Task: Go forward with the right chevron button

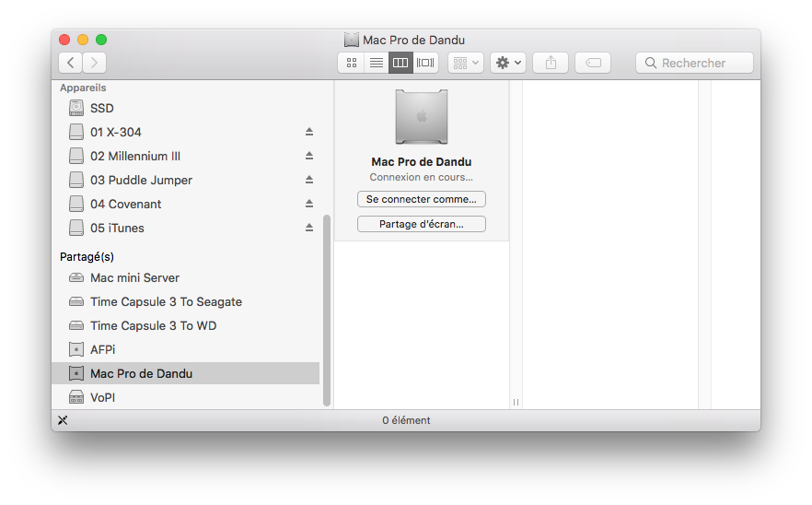Action: click(94, 63)
